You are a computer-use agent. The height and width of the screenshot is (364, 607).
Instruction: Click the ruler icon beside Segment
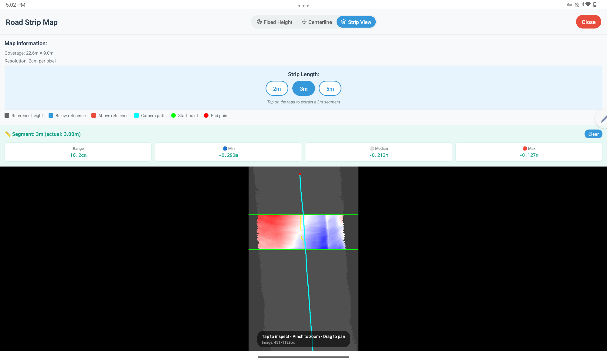[8, 134]
